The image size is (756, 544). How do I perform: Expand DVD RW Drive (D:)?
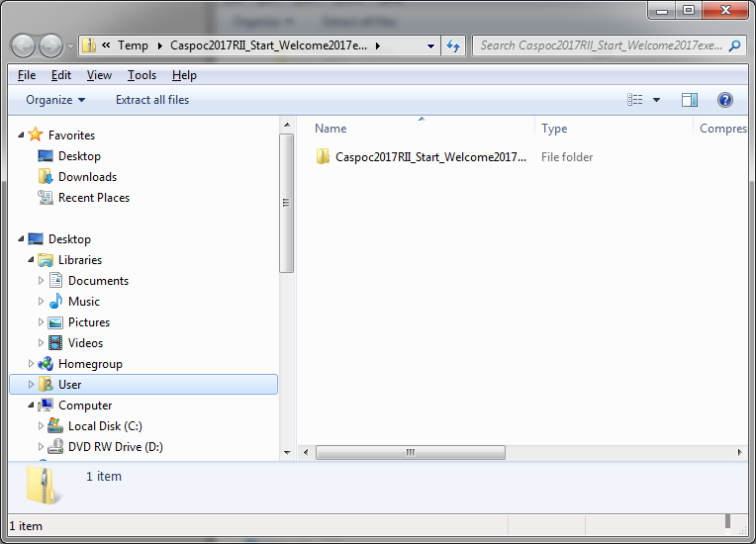coord(41,446)
